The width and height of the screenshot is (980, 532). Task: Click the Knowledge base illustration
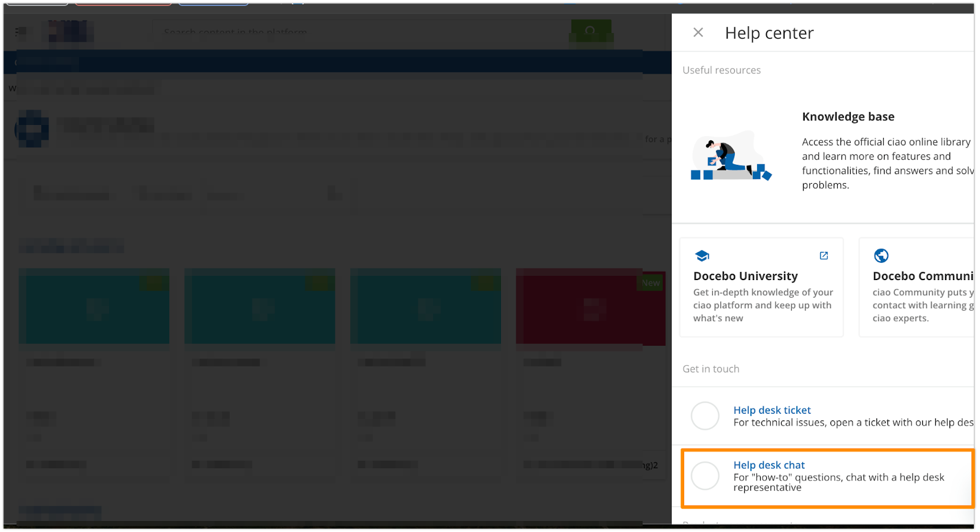pos(730,156)
